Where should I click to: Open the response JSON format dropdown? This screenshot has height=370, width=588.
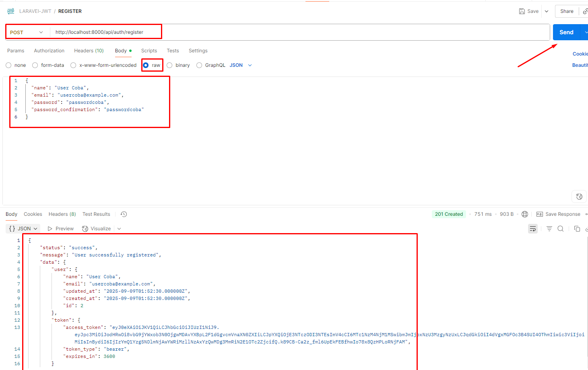(23, 229)
